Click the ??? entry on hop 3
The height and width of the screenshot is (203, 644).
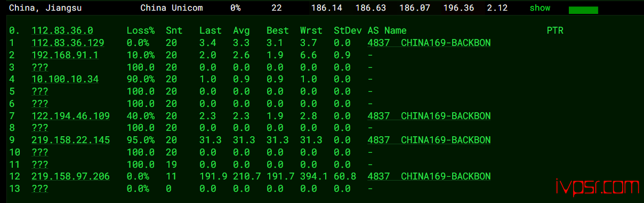pyautogui.click(x=40, y=67)
